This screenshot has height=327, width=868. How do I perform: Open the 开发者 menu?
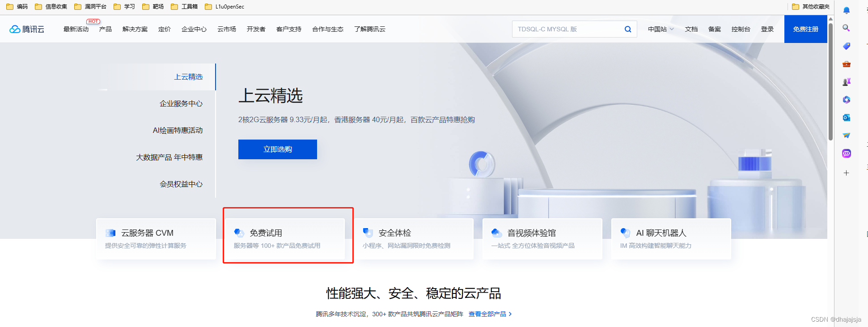pyautogui.click(x=256, y=29)
